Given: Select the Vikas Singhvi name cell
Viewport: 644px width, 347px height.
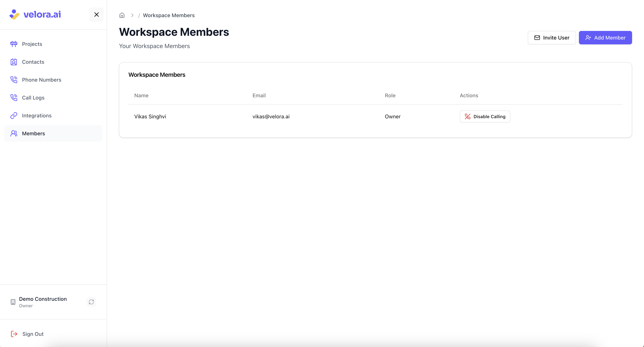Looking at the screenshot, I should (150, 116).
